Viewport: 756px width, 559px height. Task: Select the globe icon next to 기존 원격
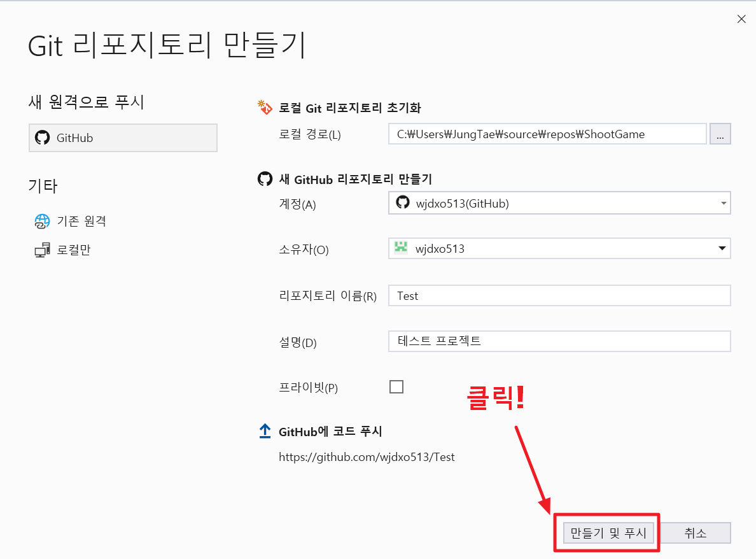pyautogui.click(x=42, y=221)
